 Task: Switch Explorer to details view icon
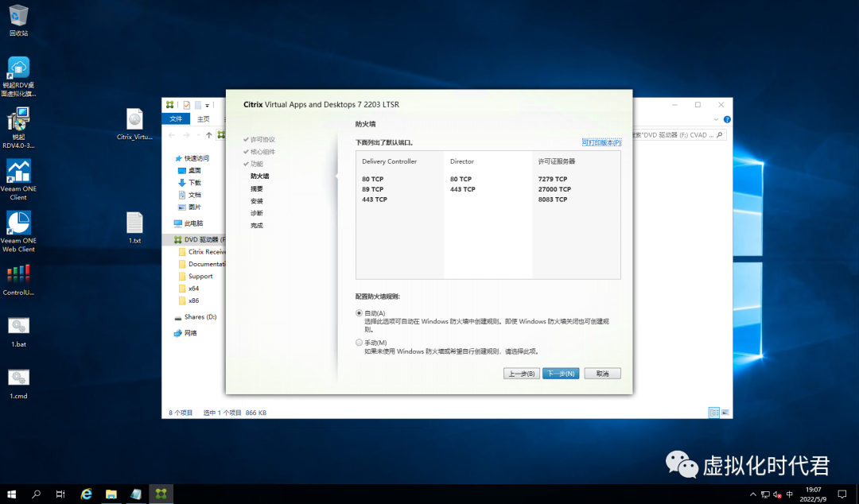pyautogui.click(x=713, y=413)
